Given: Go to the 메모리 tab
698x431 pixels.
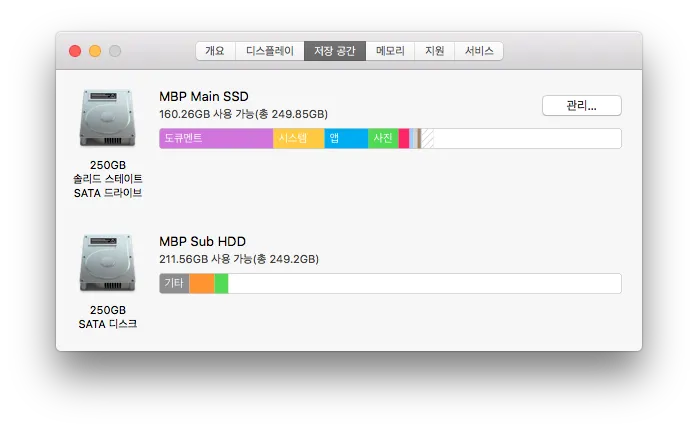Looking at the screenshot, I should tap(391, 51).
